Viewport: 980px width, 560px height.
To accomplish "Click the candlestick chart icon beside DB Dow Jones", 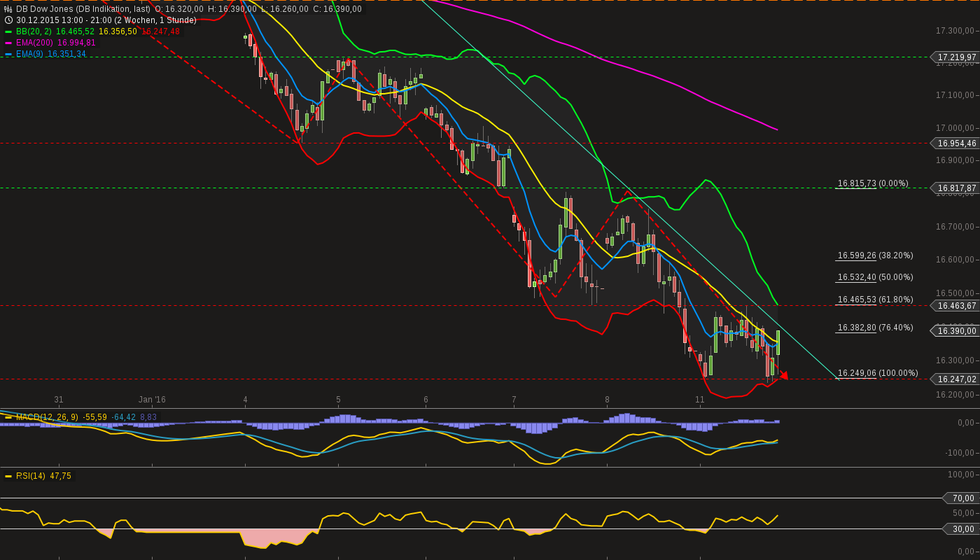I will click(x=8, y=9).
